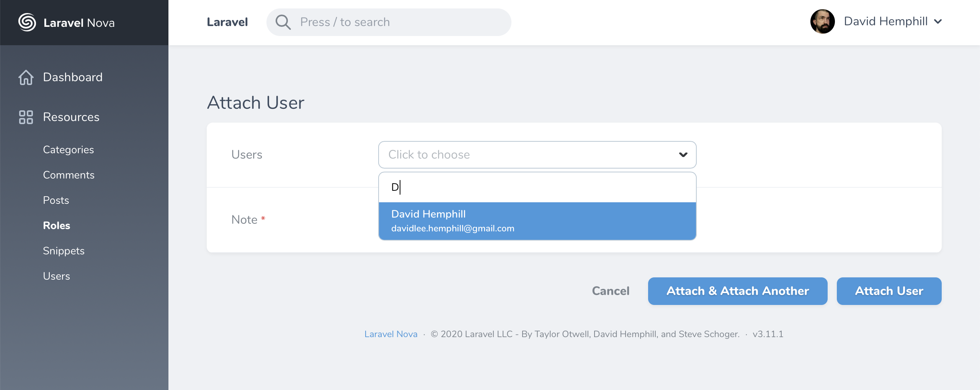
Task: Cancel the attach form
Action: click(611, 291)
